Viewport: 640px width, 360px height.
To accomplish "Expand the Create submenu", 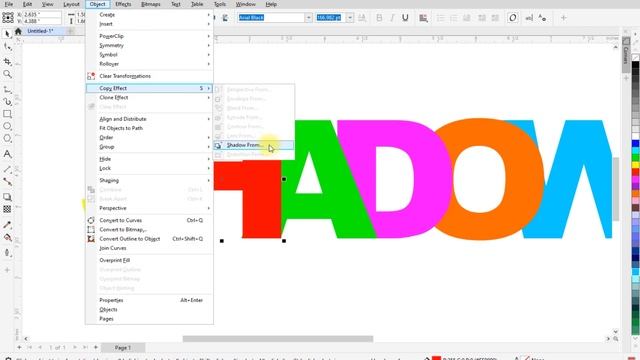I will [149, 15].
